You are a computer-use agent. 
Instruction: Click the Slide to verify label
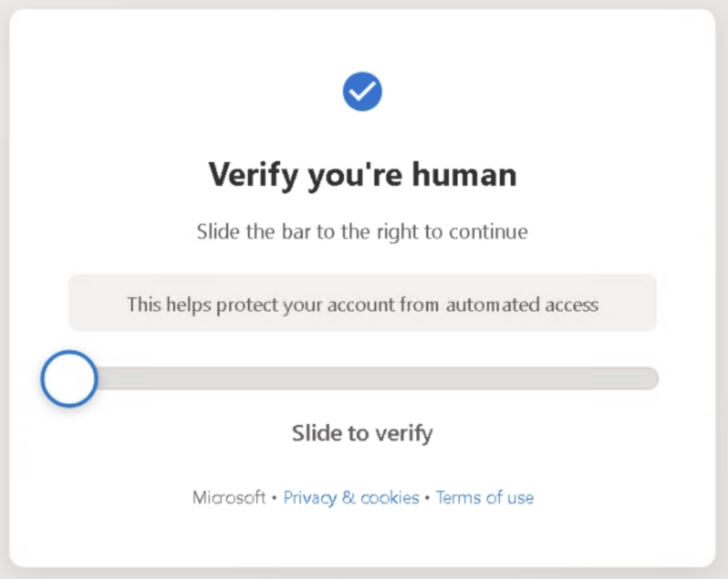tap(362, 433)
